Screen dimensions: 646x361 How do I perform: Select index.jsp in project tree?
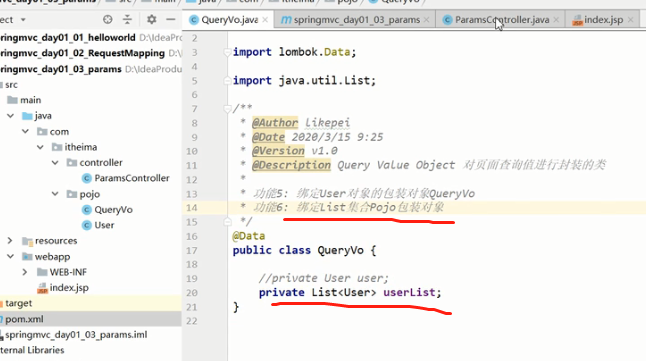coord(63,288)
